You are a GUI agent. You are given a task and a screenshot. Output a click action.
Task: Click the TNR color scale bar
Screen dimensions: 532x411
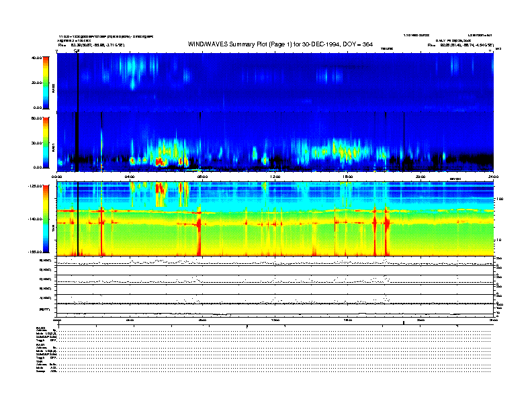pos(46,219)
